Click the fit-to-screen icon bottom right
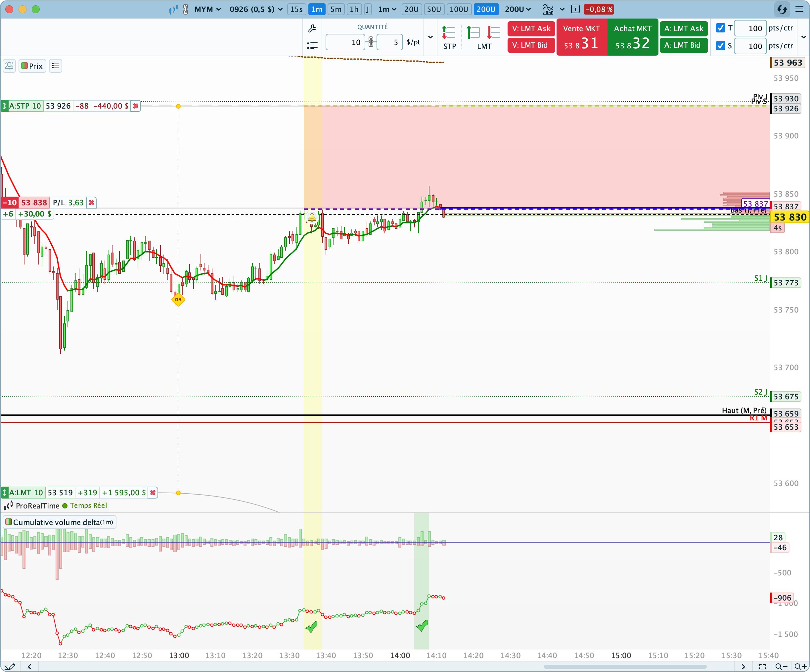 pos(762,667)
